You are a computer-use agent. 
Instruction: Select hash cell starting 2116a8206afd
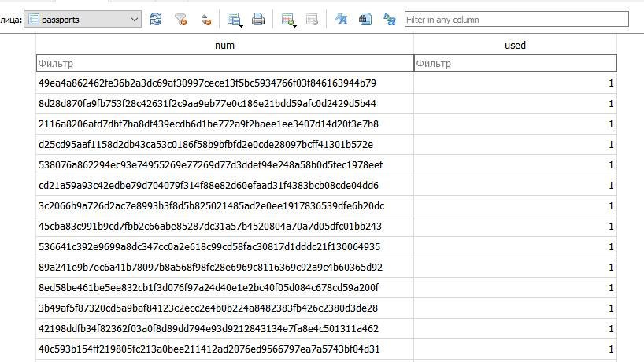pos(224,124)
